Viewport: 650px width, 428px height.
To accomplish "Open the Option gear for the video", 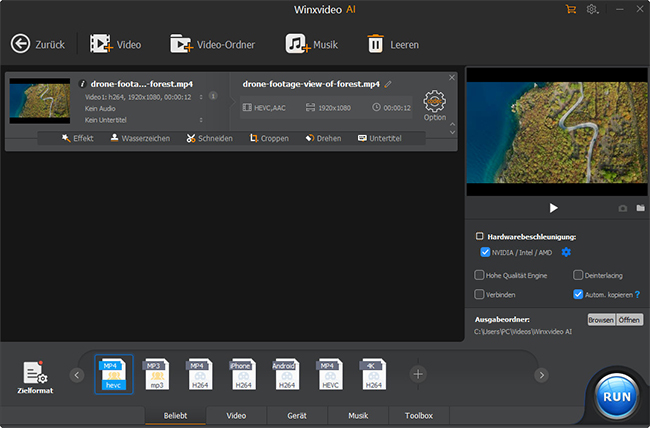I will [434, 103].
